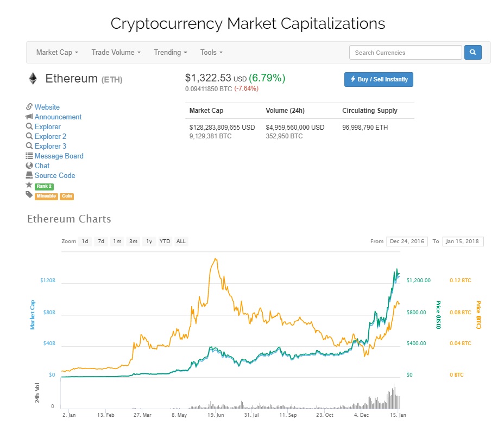Viewport: 504px width, 445px height.
Task: Open the Trending menu
Action: 170,53
